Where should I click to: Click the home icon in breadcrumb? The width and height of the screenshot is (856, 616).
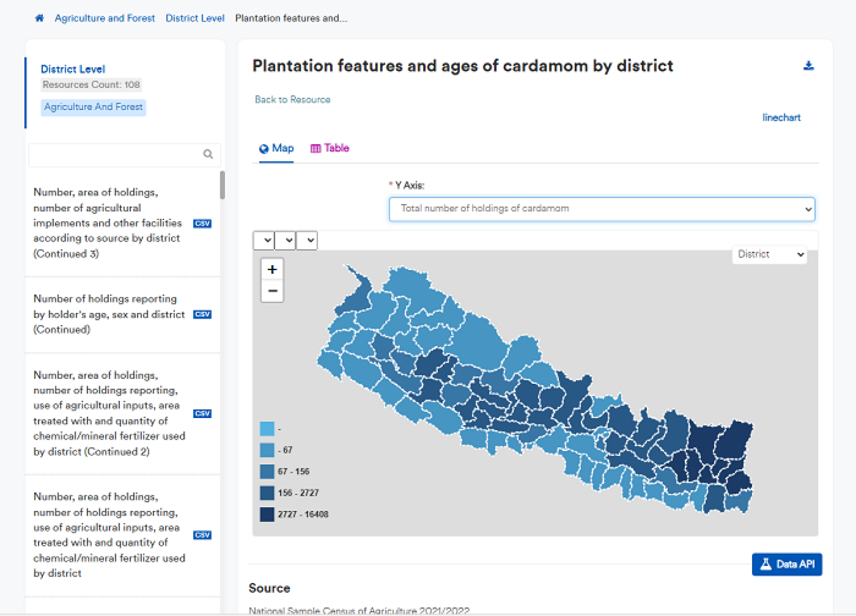point(39,18)
